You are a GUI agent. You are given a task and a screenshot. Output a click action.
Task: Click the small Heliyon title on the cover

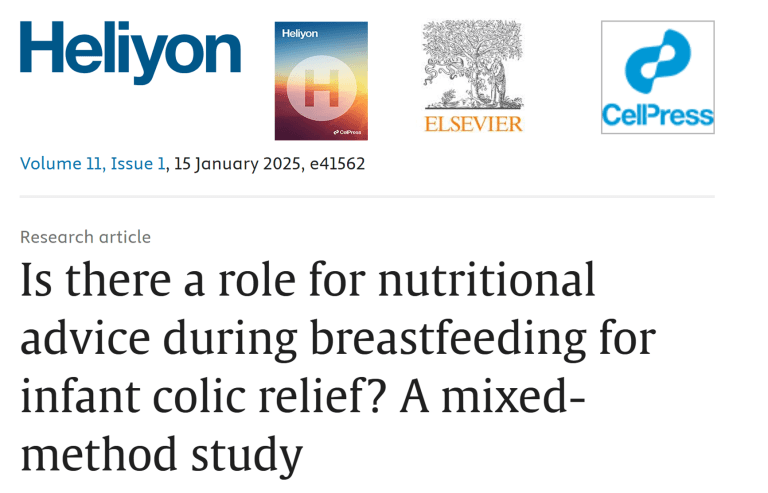[x=298, y=33]
